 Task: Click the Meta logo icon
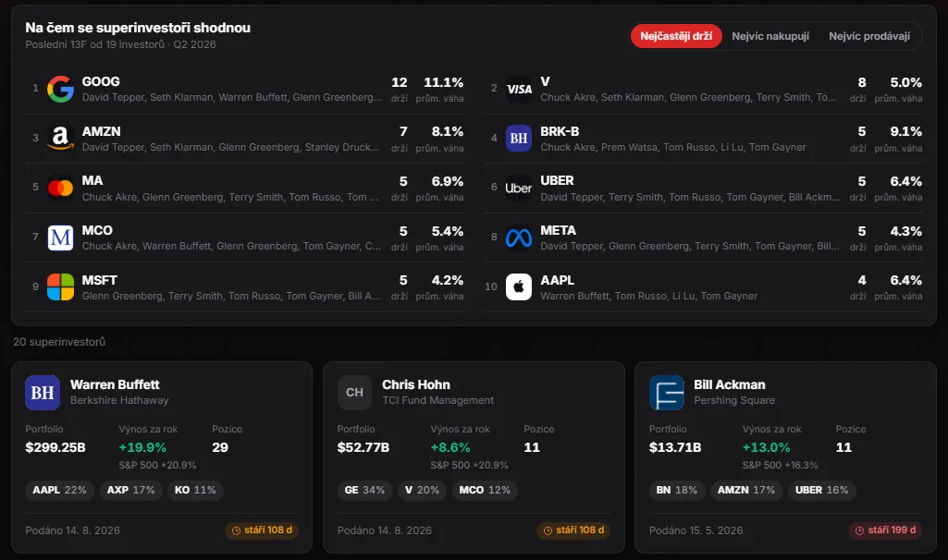click(519, 238)
